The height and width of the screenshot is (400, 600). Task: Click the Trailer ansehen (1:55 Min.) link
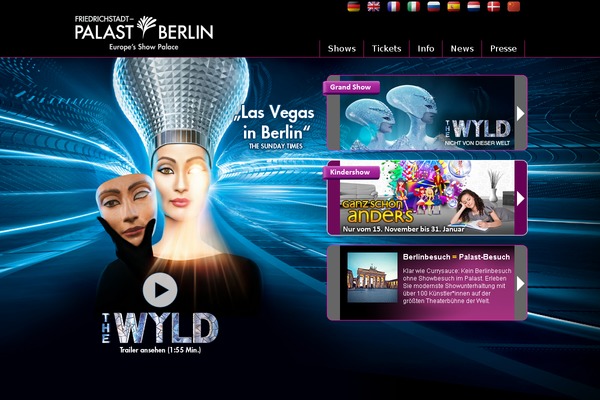[160, 350]
